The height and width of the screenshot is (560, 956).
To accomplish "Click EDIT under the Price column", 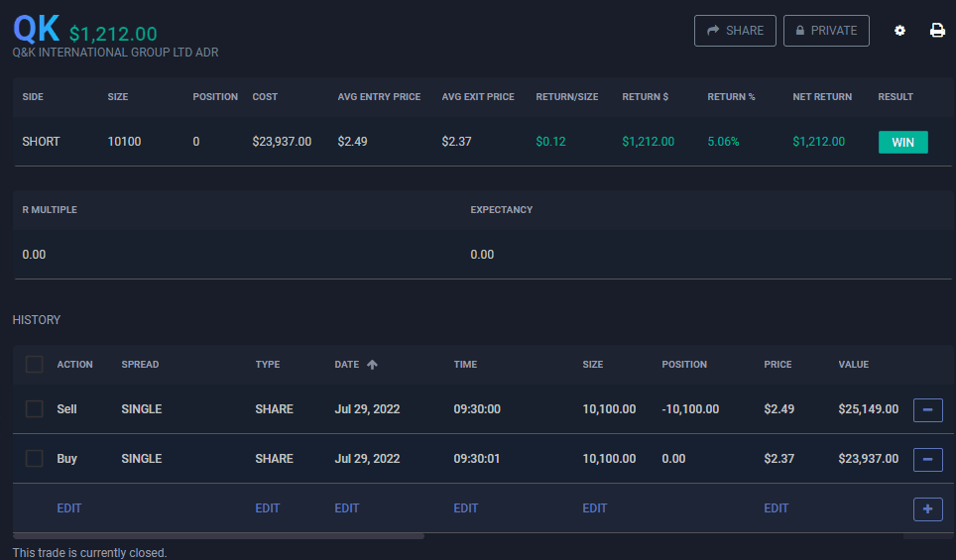I will pyautogui.click(x=777, y=508).
